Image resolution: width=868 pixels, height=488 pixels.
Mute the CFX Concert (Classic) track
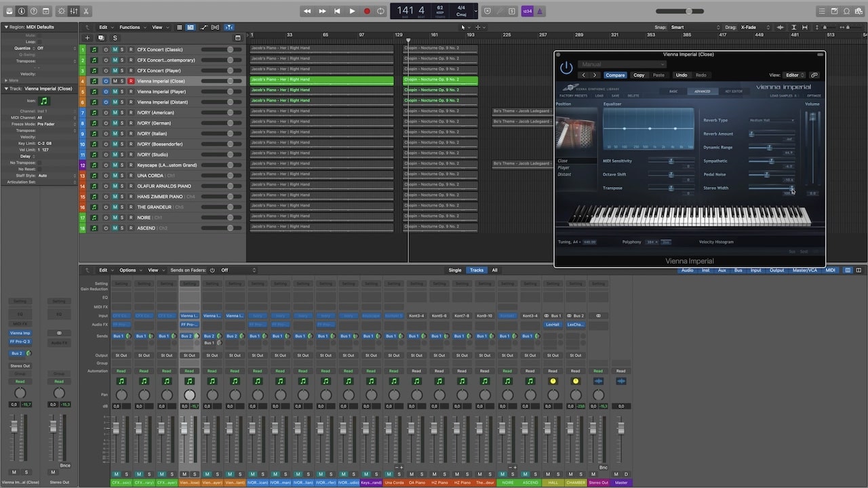tap(115, 49)
